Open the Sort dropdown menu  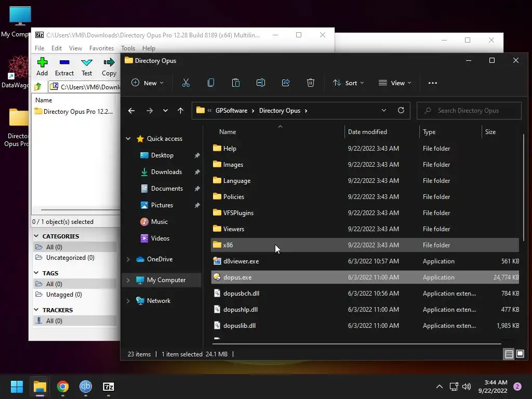tap(349, 83)
